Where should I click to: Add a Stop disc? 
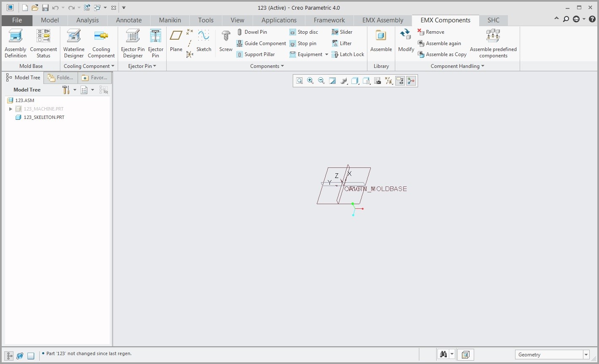pyautogui.click(x=304, y=32)
